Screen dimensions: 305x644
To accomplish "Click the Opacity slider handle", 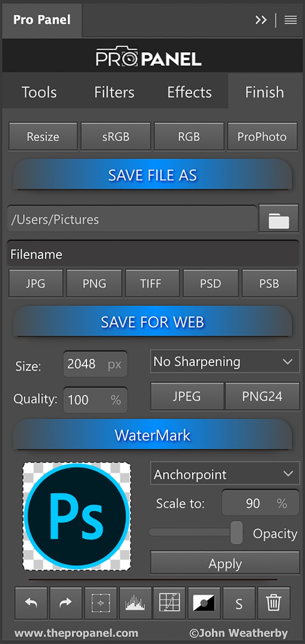I will (236, 533).
